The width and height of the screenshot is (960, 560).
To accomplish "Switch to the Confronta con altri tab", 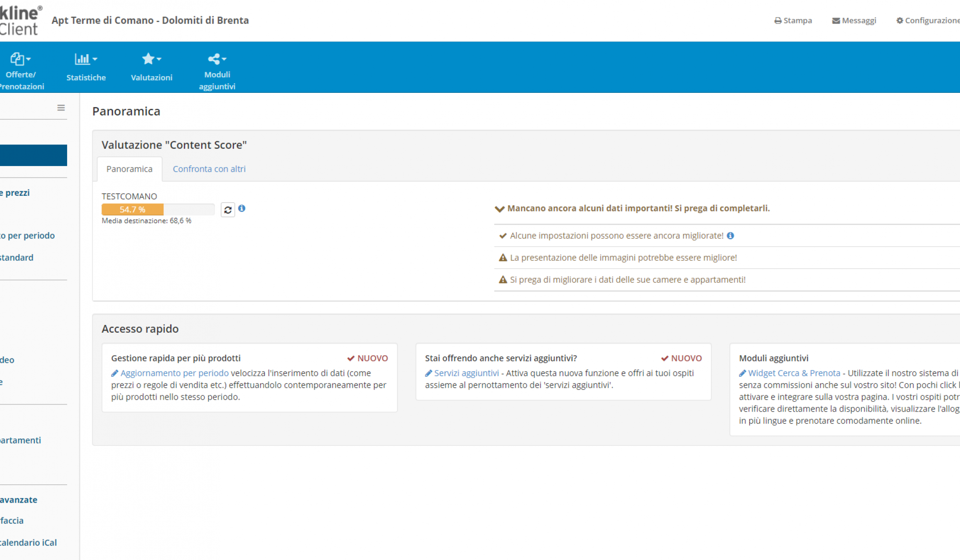I will (x=209, y=169).
